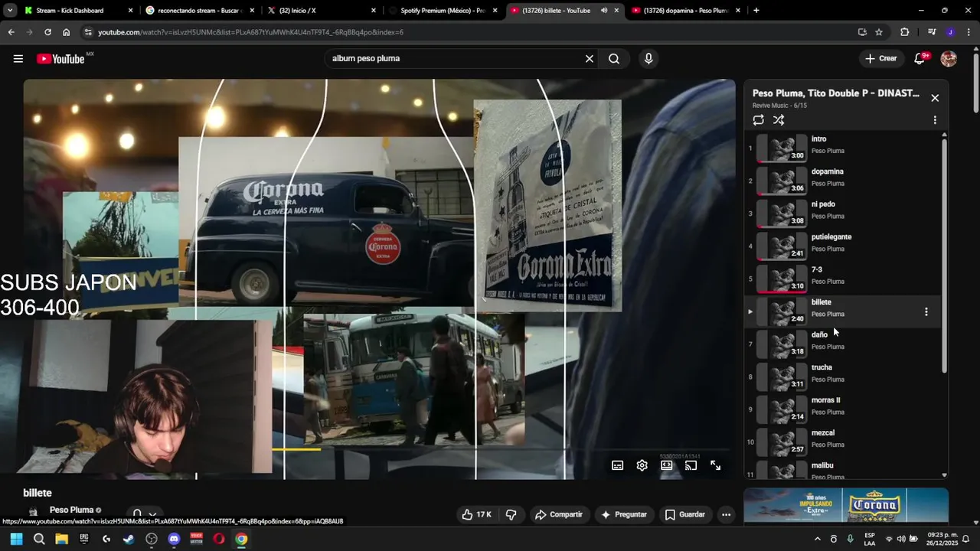Screen dimensions: 980x551
Task: Open a new browser tab
Action: [756, 11]
